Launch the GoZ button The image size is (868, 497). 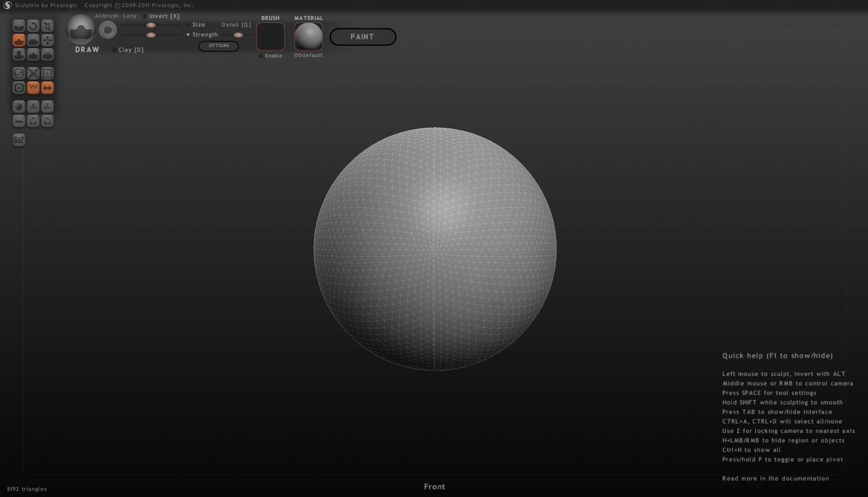(x=19, y=140)
